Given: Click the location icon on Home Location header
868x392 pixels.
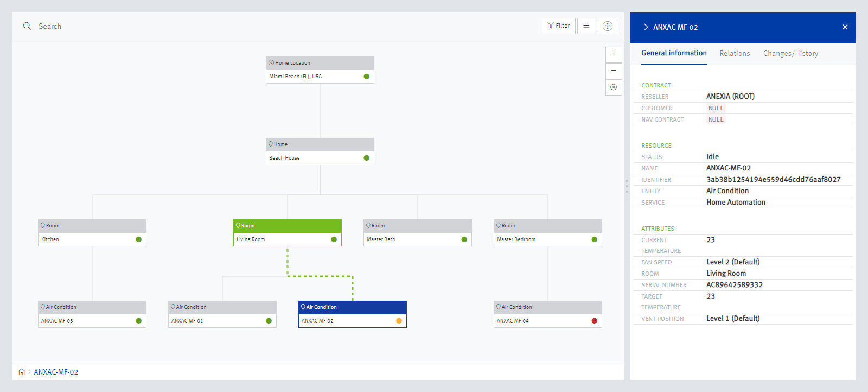Looking at the screenshot, I should 271,62.
